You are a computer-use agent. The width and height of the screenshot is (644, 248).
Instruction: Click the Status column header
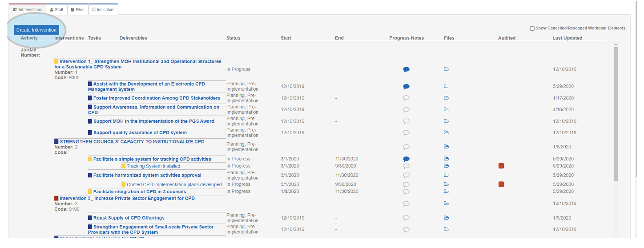(x=233, y=38)
